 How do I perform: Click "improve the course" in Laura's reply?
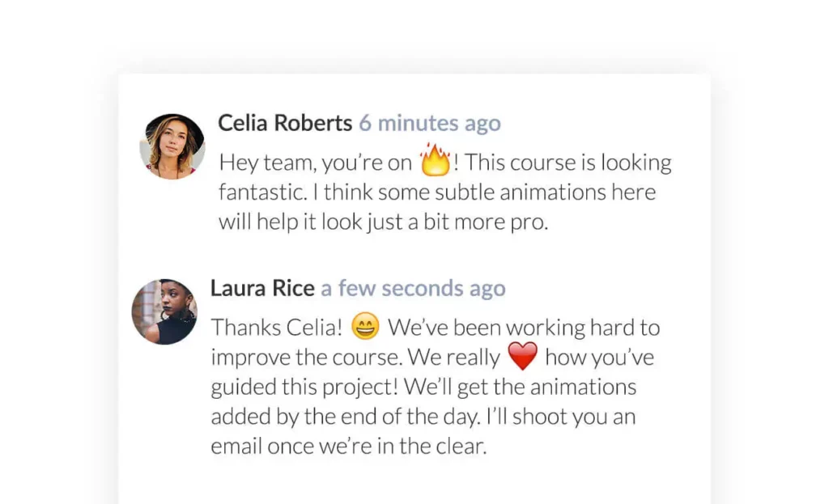(306, 357)
